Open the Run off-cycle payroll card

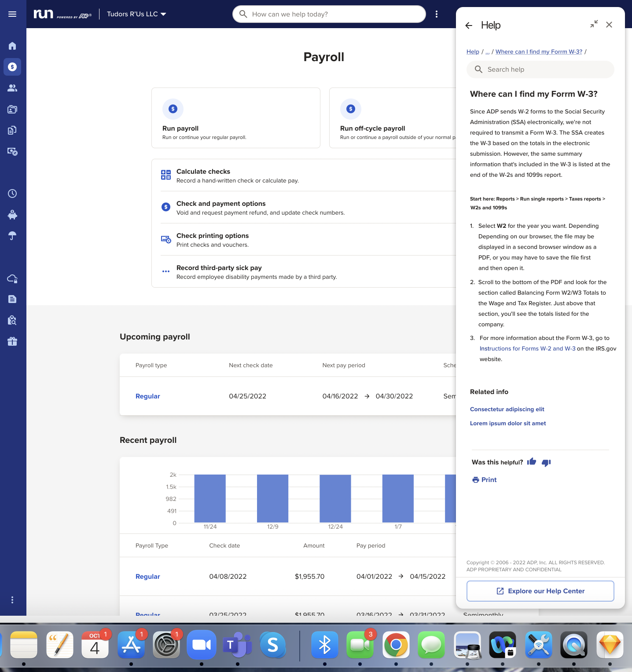coord(393,118)
